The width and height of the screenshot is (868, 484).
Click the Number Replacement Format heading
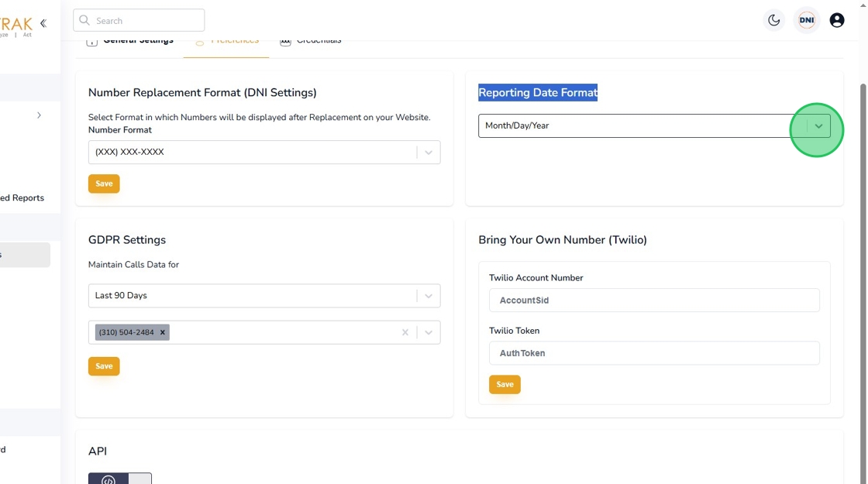202,92
